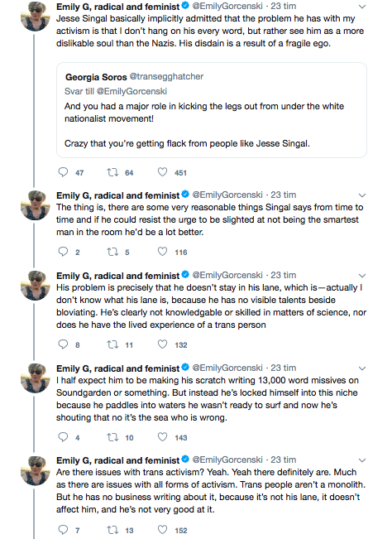Open options chevron on first tweet
Viewport: 392px width, 539px height.
(x=361, y=7)
